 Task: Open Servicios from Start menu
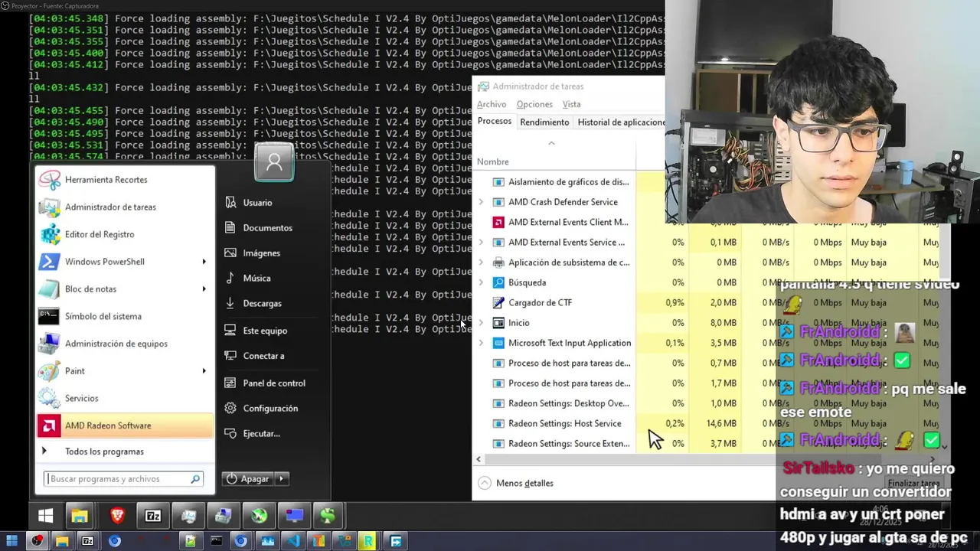[x=125, y=398]
